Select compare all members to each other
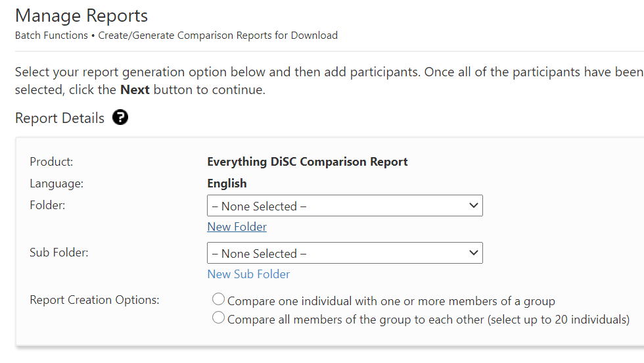Viewport: 644px width, 363px height. (218, 318)
